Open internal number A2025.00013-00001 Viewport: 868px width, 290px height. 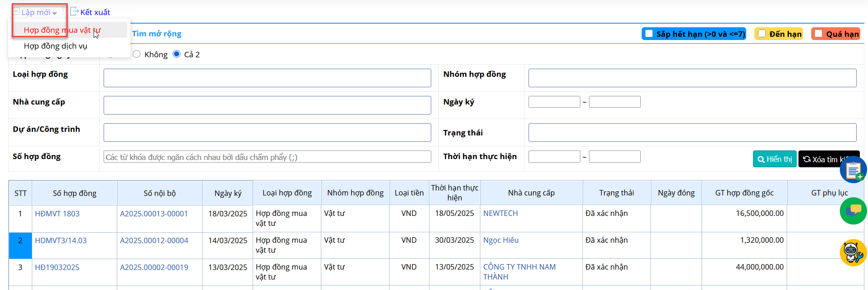(154, 214)
